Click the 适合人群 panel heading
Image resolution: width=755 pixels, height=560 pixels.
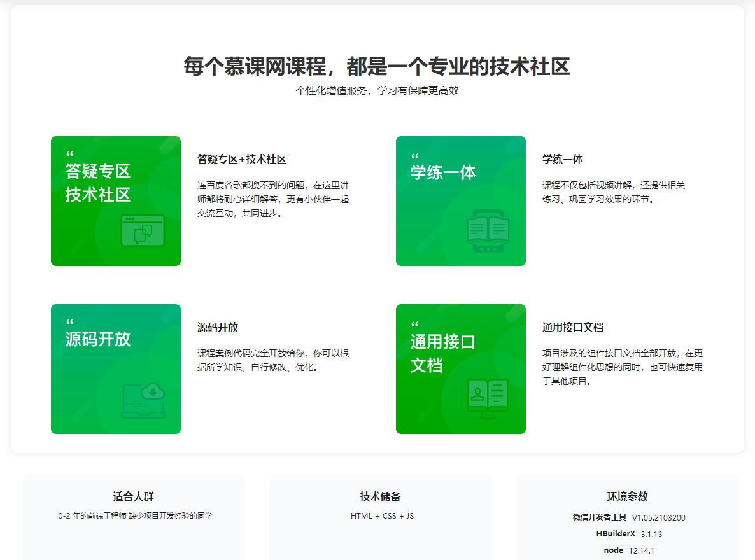(134, 497)
